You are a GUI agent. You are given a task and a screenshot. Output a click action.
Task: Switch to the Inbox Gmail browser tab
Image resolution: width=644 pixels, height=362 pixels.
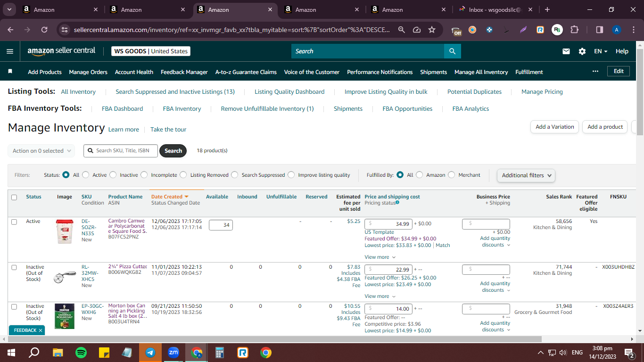pyautogui.click(x=495, y=9)
